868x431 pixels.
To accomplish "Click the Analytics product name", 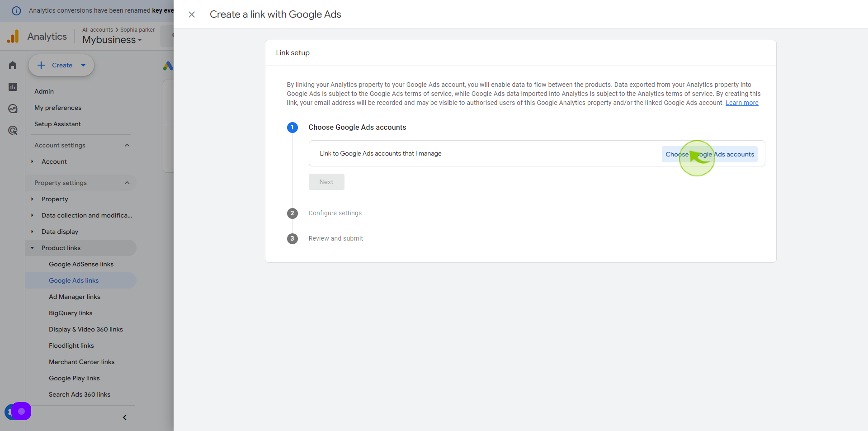I will (47, 37).
